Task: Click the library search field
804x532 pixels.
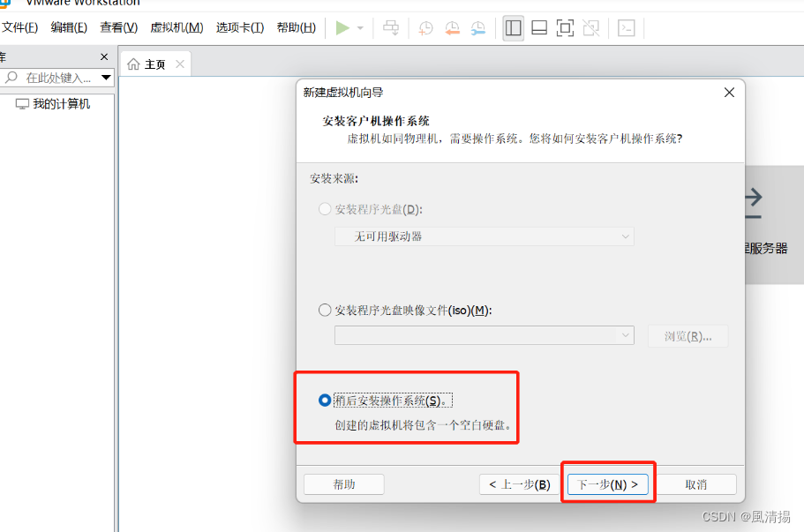Action: pyautogui.click(x=57, y=78)
